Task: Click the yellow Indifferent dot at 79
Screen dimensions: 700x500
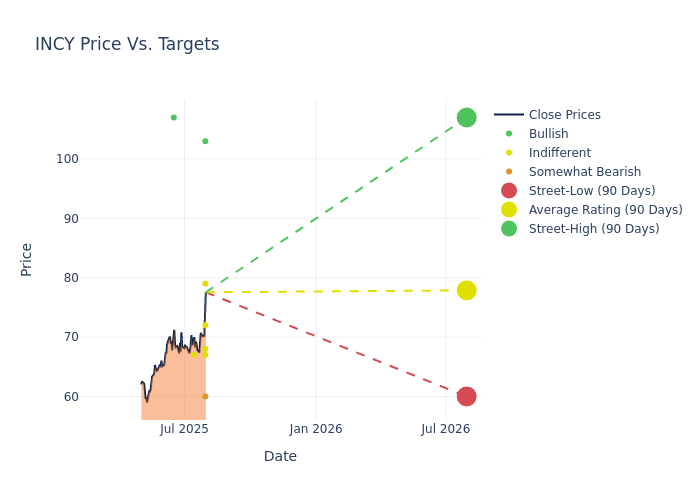Action: coord(205,284)
